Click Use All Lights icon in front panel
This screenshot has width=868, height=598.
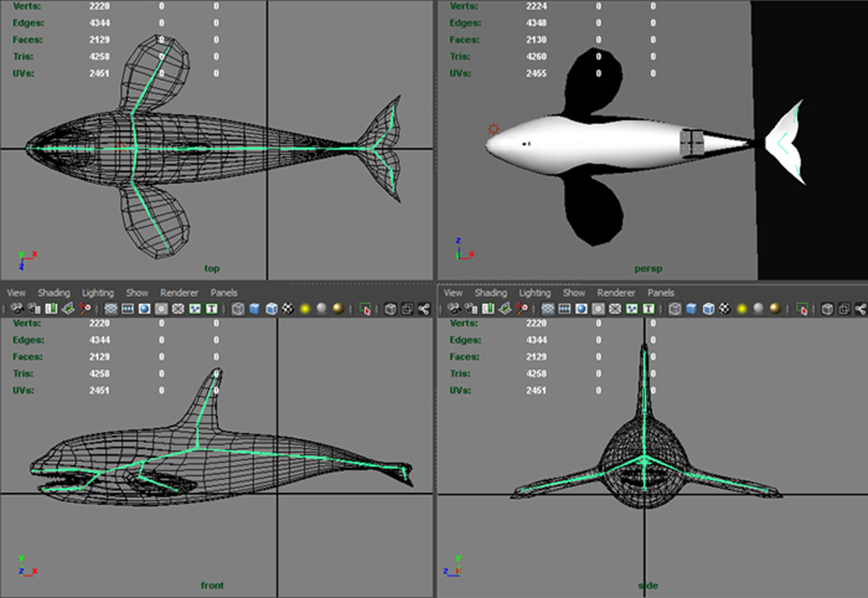[x=305, y=309]
